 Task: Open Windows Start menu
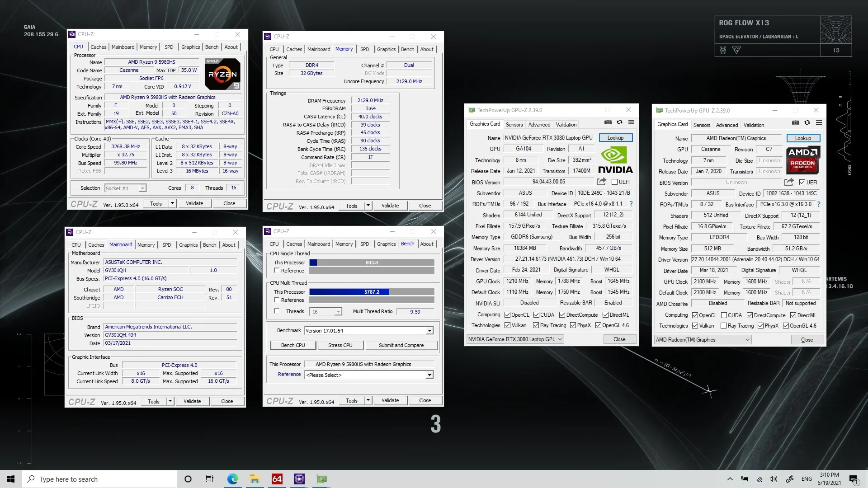[11, 479]
